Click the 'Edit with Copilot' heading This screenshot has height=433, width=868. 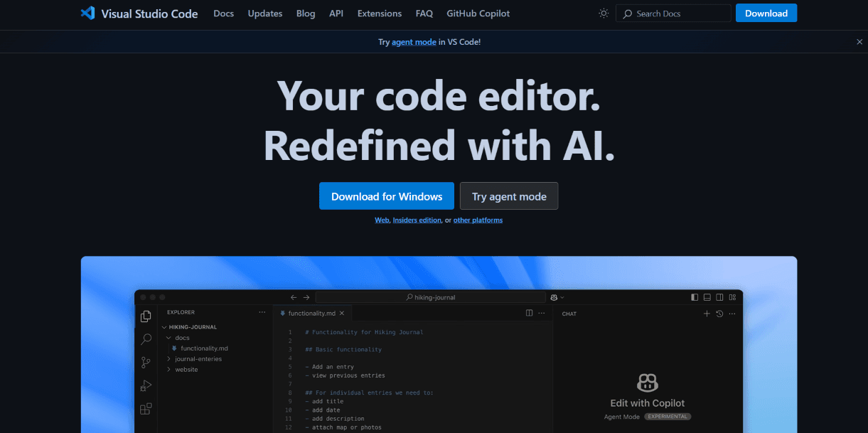[648, 403]
